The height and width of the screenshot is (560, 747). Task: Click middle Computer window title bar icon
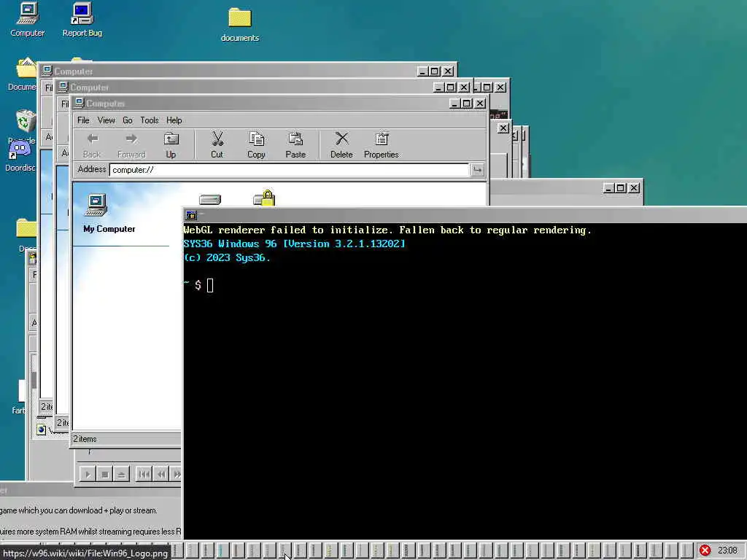click(x=63, y=87)
